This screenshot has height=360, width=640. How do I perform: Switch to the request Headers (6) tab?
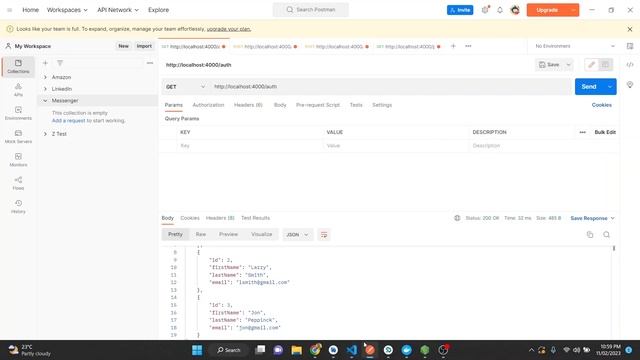tap(248, 105)
